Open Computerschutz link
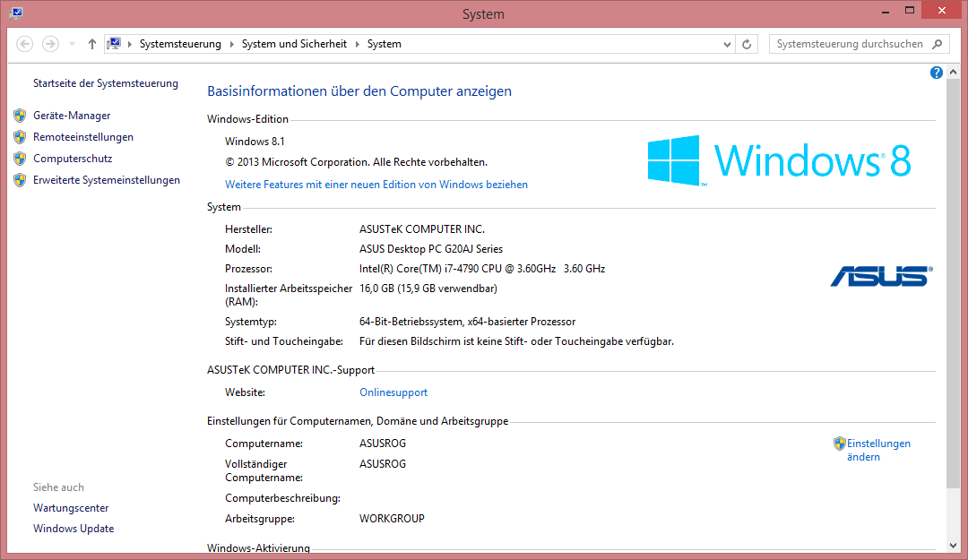This screenshot has height=560, width=968. pyautogui.click(x=73, y=159)
